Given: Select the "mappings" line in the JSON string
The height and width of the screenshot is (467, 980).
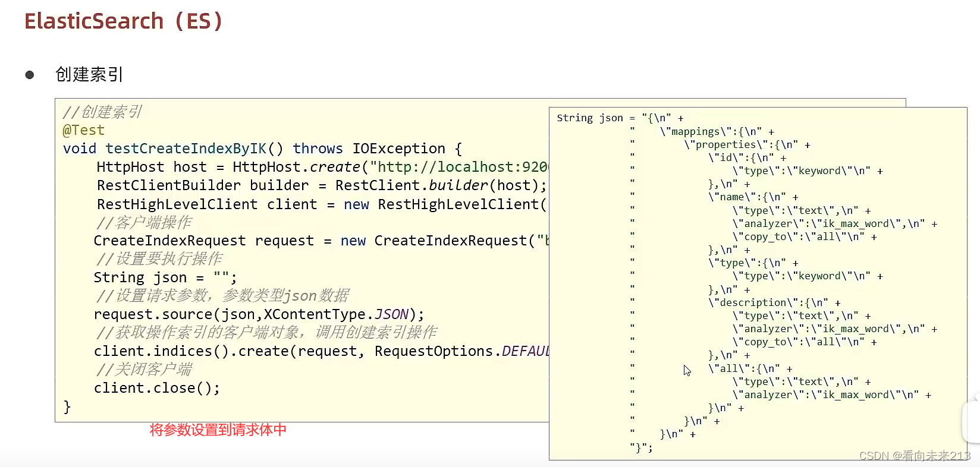Looking at the screenshot, I should (x=717, y=131).
